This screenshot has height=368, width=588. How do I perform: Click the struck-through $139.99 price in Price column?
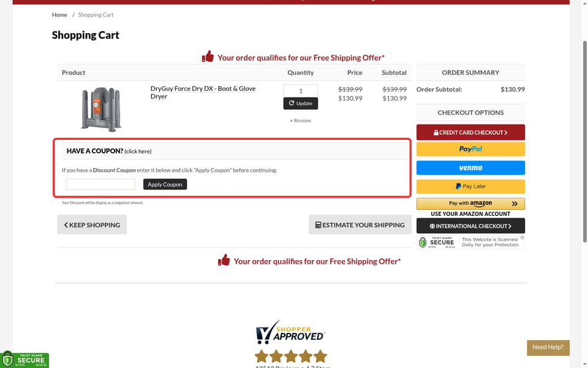(350, 90)
